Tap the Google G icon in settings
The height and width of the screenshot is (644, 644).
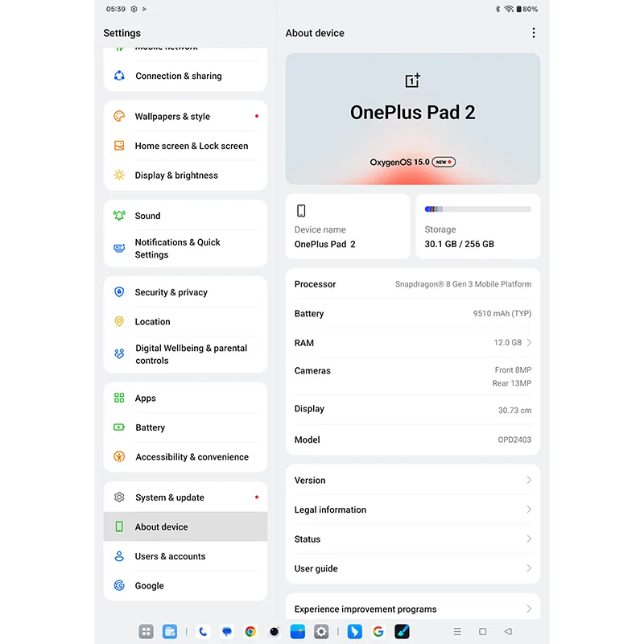pos(119,585)
